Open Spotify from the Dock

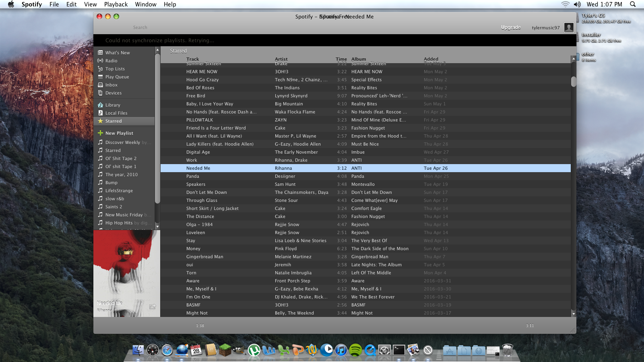click(x=355, y=350)
